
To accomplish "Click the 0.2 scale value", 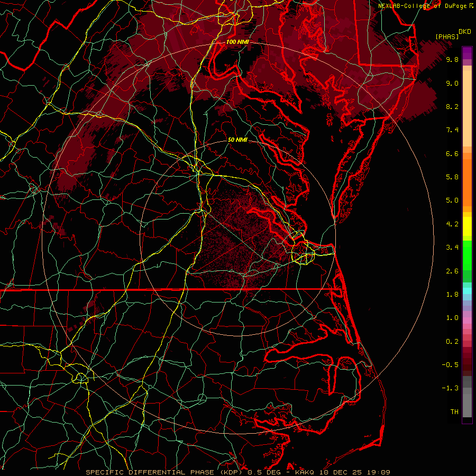I will coord(452,342).
